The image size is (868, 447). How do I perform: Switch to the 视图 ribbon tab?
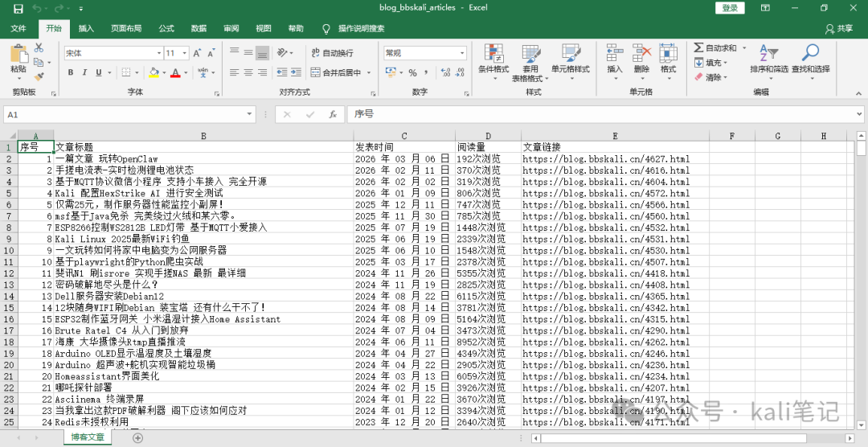click(264, 28)
